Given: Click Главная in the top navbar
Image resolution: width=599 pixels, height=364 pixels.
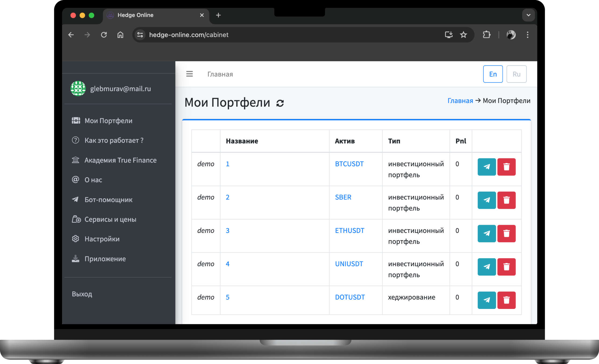Looking at the screenshot, I should pos(220,74).
